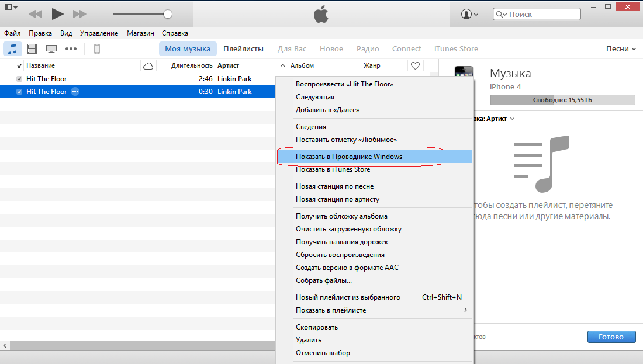
Task: Click the Search field
Action: 537,14
